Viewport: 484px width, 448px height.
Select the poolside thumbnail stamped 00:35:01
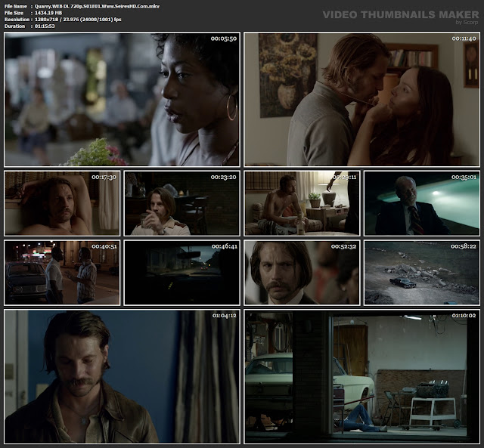click(x=422, y=203)
